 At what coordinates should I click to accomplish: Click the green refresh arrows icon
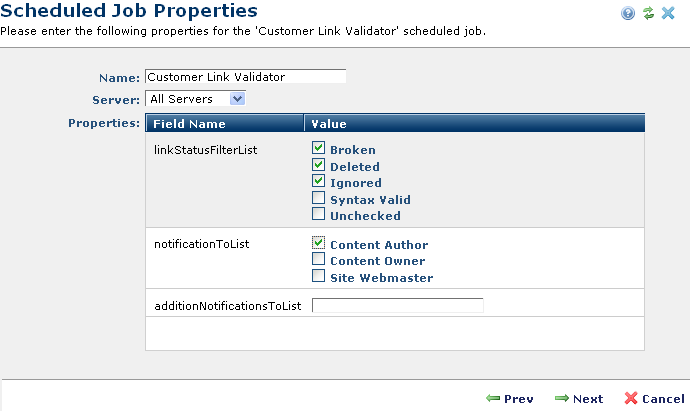[648, 13]
